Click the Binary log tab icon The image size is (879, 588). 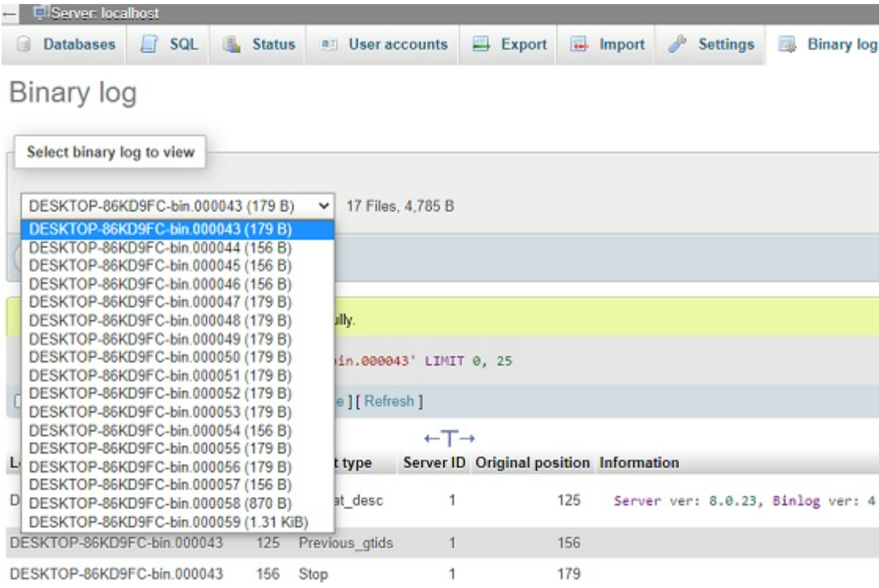click(x=787, y=45)
